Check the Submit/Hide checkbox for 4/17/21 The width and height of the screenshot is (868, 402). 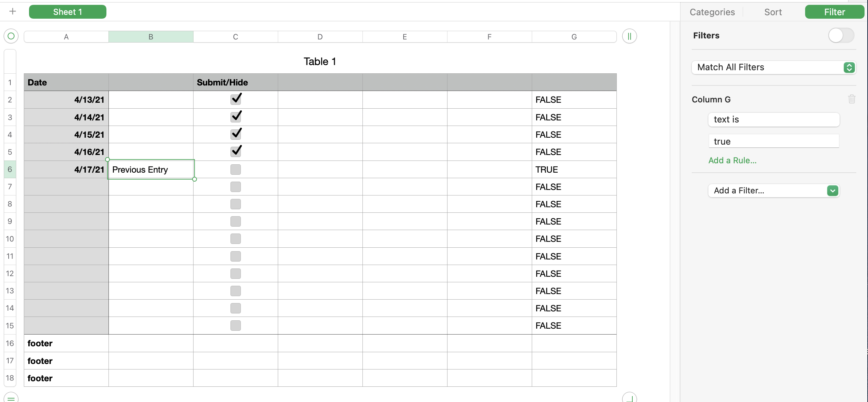coord(236,170)
